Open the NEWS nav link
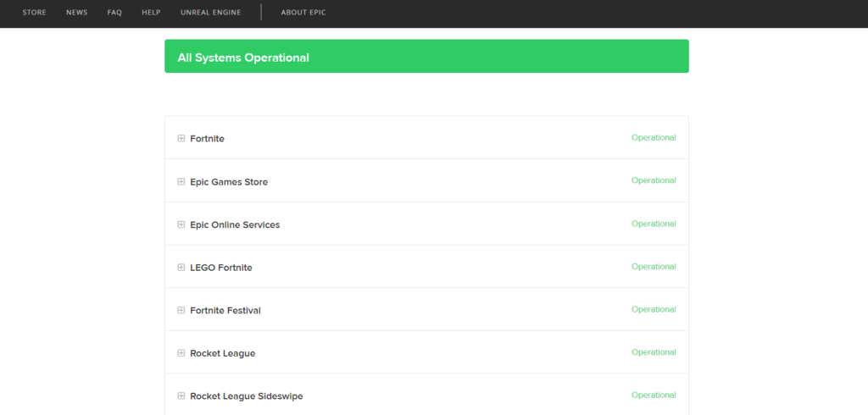The height and width of the screenshot is (415, 868). [x=77, y=12]
